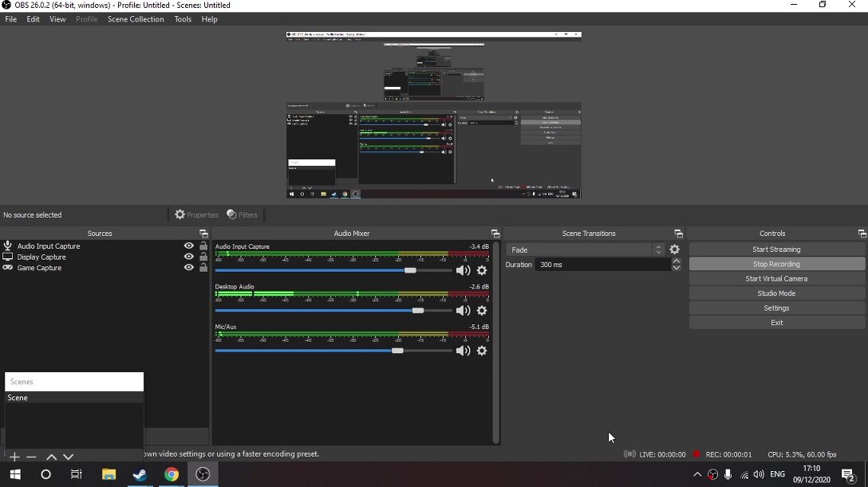Click the Stop Recording button
The image size is (868, 487).
click(x=776, y=264)
